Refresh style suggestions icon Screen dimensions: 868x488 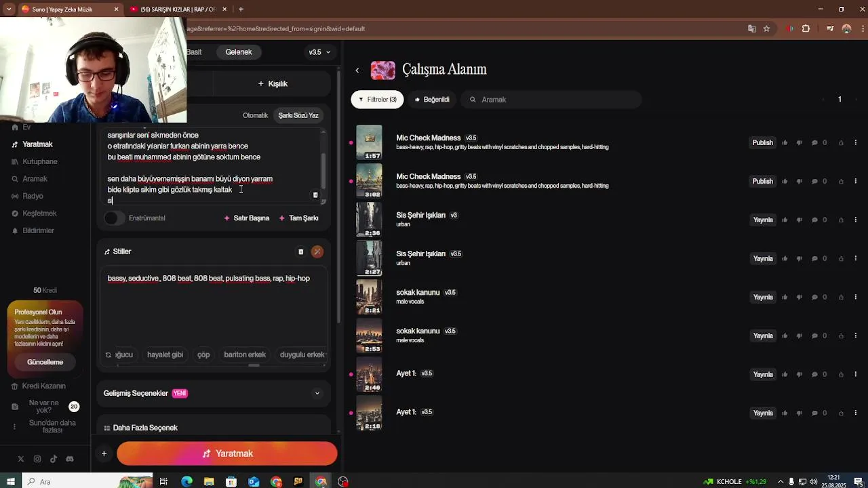108,354
